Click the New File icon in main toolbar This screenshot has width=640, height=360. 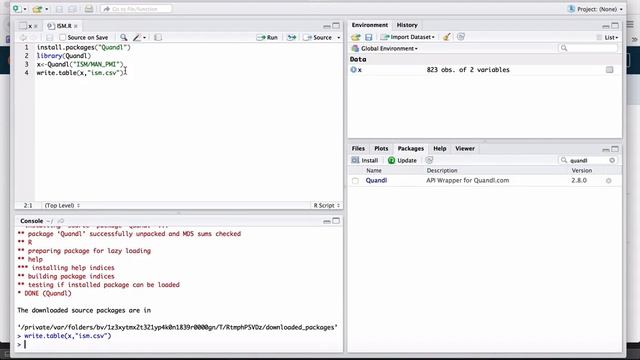(16, 9)
